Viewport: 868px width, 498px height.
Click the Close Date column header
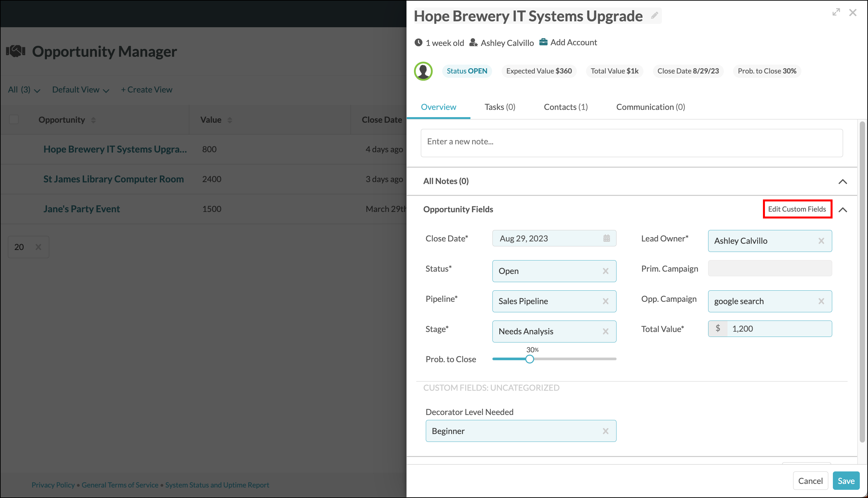(381, 120)
